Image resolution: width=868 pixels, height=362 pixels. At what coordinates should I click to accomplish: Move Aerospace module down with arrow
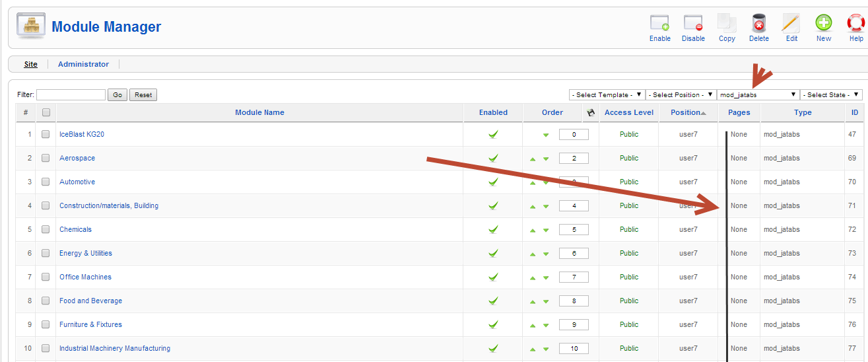coord(546,159)
